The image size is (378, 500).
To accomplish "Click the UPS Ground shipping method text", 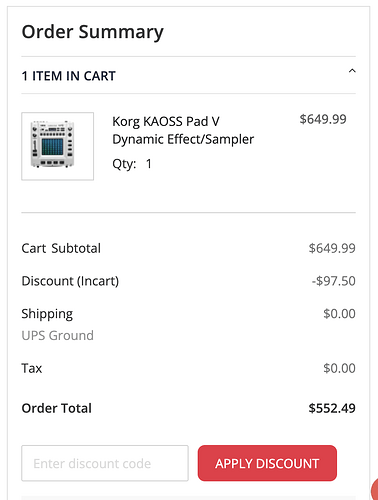I will (58, 335).
